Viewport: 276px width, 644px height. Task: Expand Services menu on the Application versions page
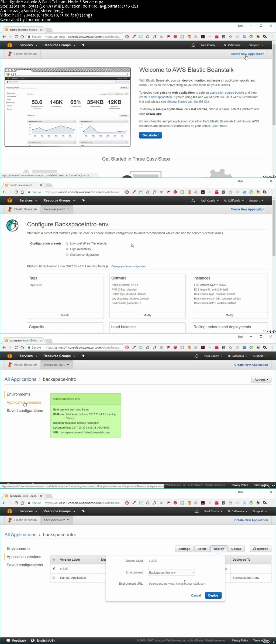click(28, 511)
